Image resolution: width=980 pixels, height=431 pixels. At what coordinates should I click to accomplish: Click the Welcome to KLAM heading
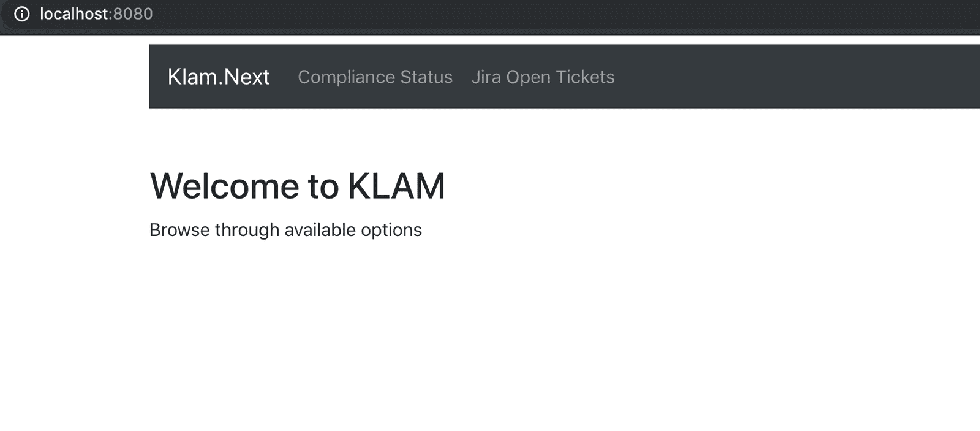(298, 186)
